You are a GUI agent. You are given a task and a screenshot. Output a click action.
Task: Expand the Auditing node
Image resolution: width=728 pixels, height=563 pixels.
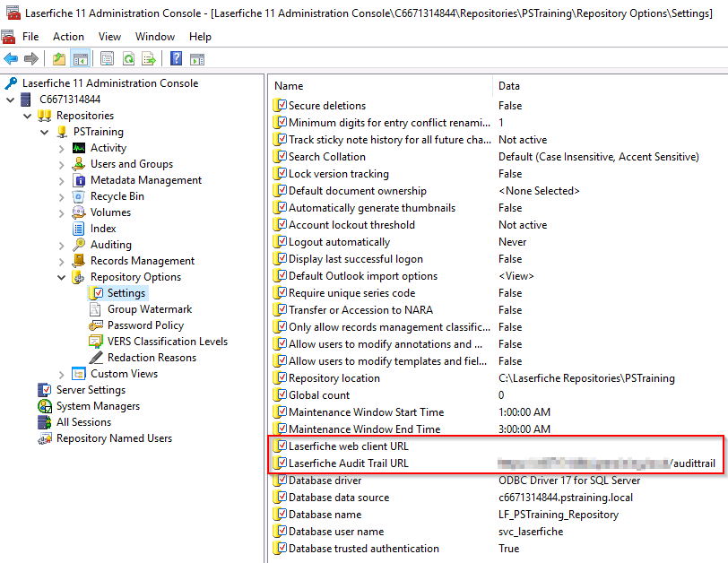61,246
